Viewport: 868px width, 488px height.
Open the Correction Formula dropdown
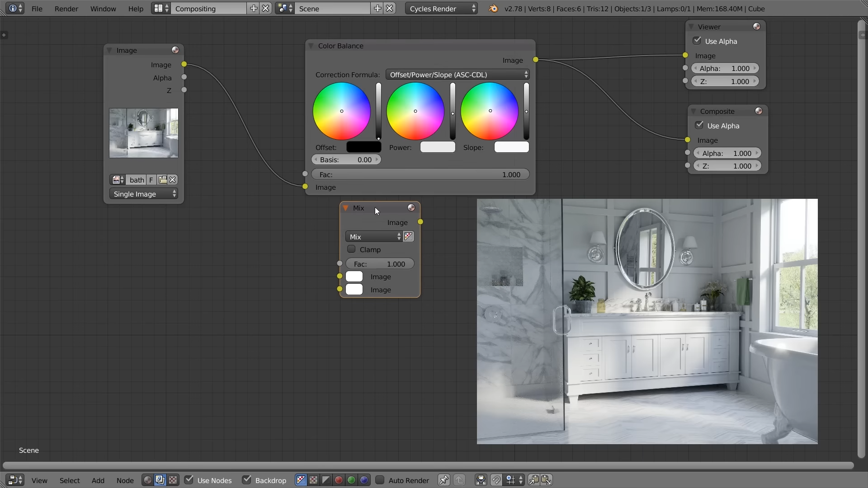click(x=458, y=75)
